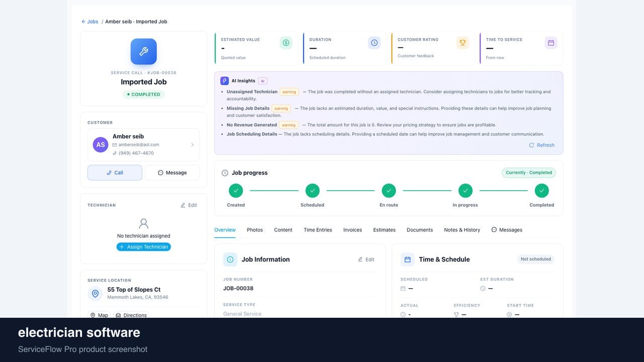Open the Estimates tab
Image resolution: width=644 pixels, height=362 pixels.
pos(384,230)
